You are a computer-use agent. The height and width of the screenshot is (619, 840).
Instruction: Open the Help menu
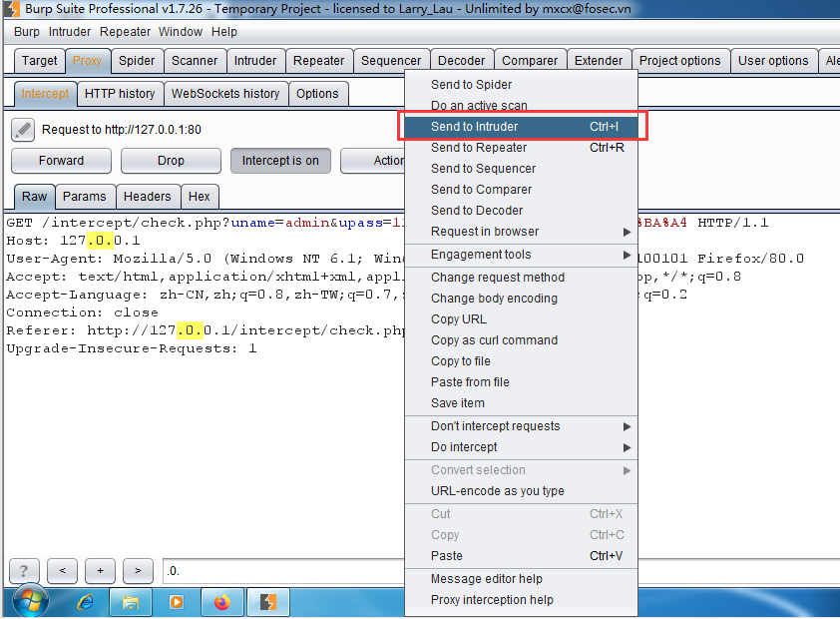point(223,32)
